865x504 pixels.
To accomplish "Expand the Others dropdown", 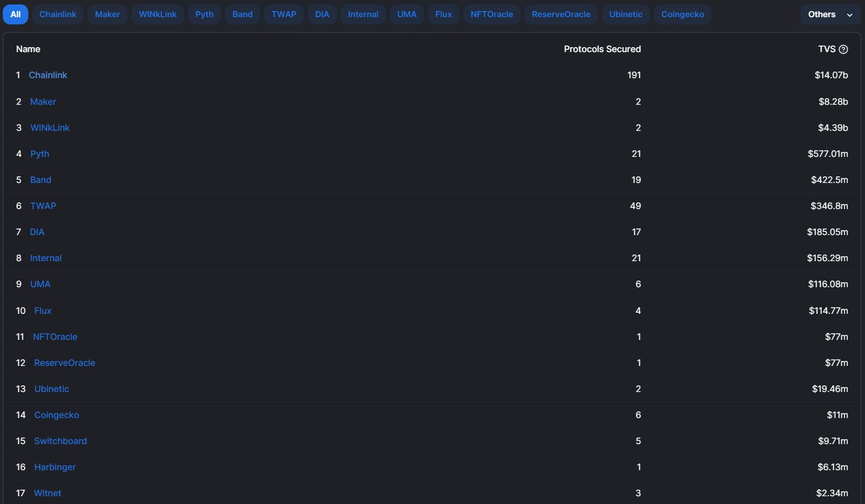I will [x=830, y=14].
